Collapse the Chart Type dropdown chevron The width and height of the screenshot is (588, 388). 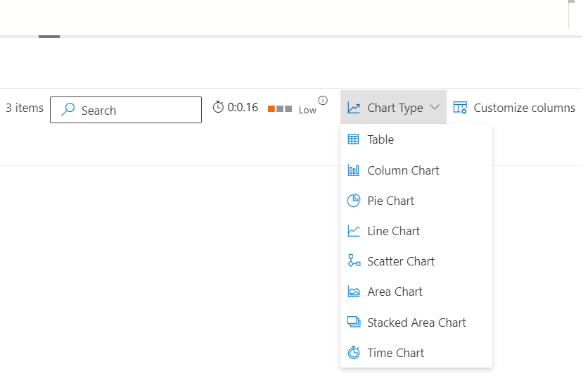pos(435,108)
